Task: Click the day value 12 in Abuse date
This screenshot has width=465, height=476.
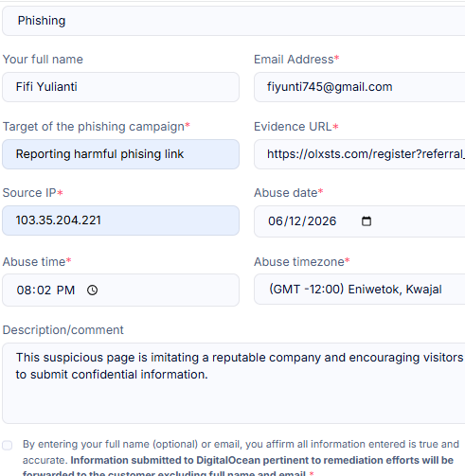Action: pyautogui.click(x=295, y=221)
